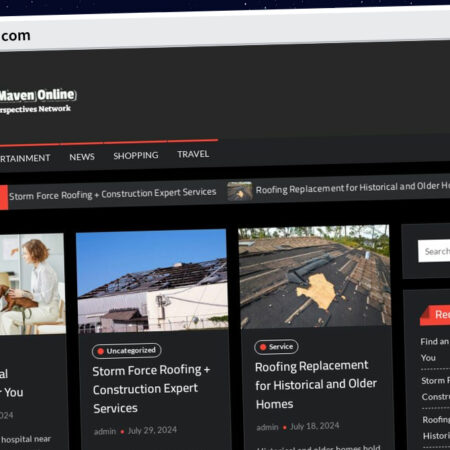This screenshot has height=450, width=450.
Task: Click the July 18, 2024 post date
Action: coord(315,426)
